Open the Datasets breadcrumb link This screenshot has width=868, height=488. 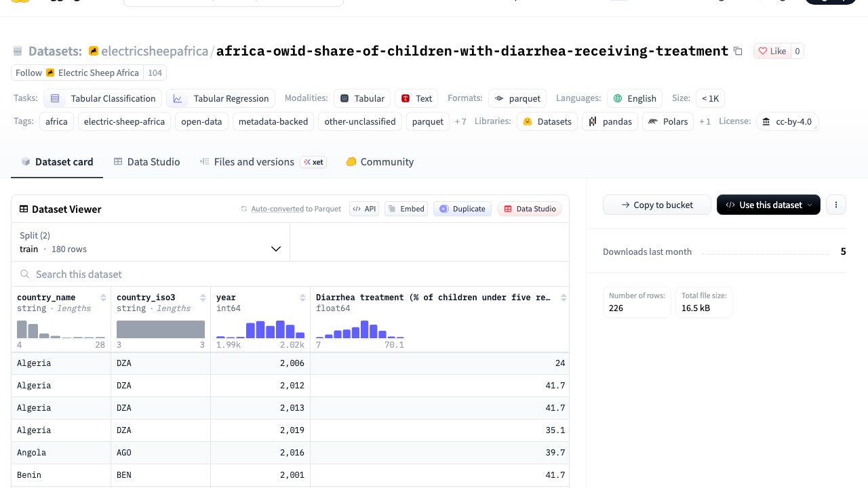(55, 51)
